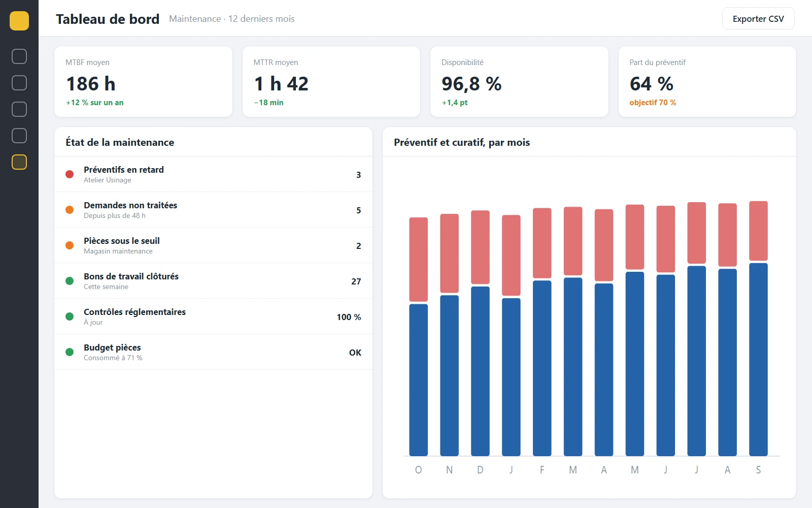The image size is (812, 508).
Task: Click the 'objectif 70 %' target text
Action: (653, 103)
